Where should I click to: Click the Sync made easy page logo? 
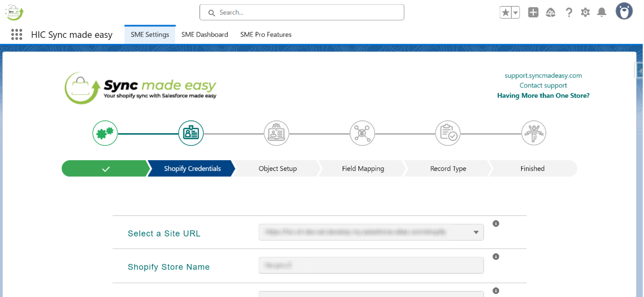pos(140,88)
